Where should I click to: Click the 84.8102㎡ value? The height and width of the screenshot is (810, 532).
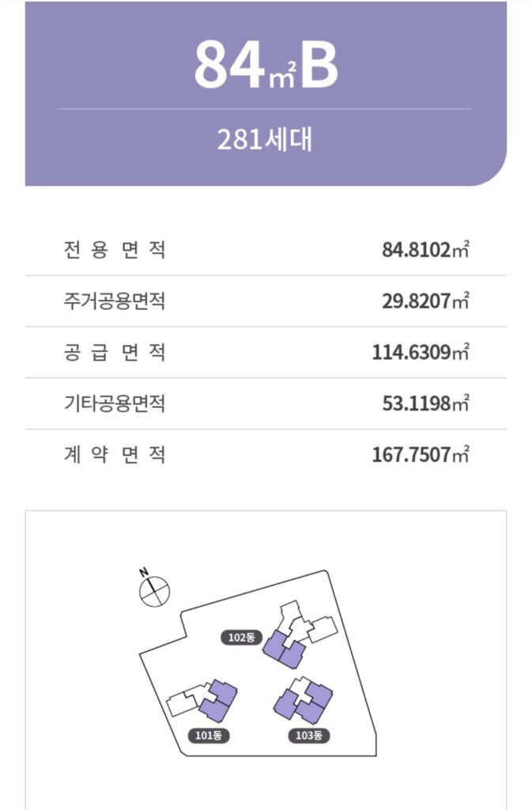click(425, 249)
